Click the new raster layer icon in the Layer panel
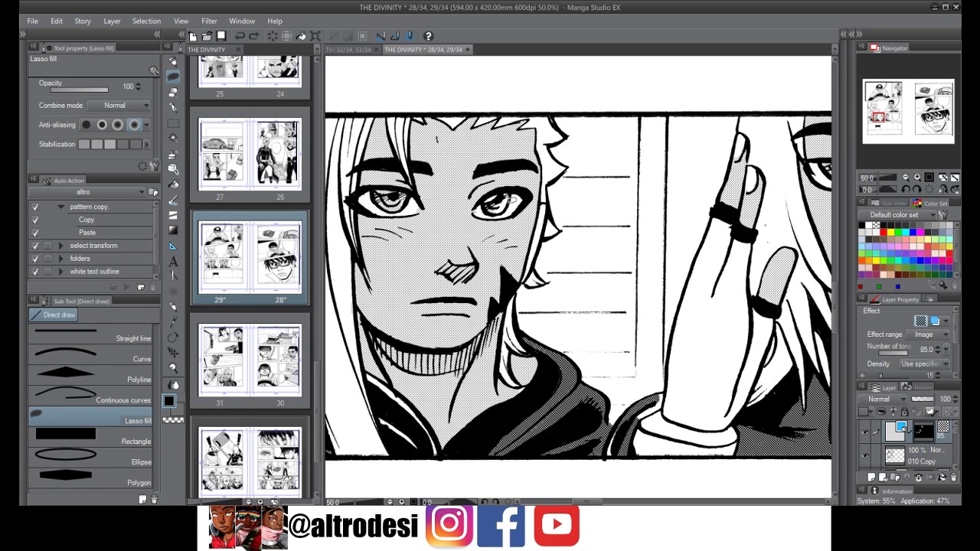The width and height of the screenshot is (980, 551). [871, 477]
